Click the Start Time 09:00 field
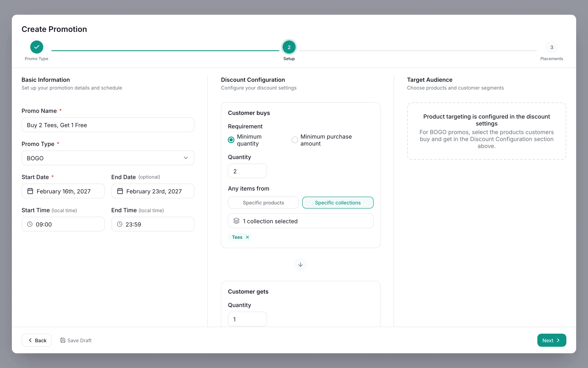Screen dimensions: 588x368 63,224
